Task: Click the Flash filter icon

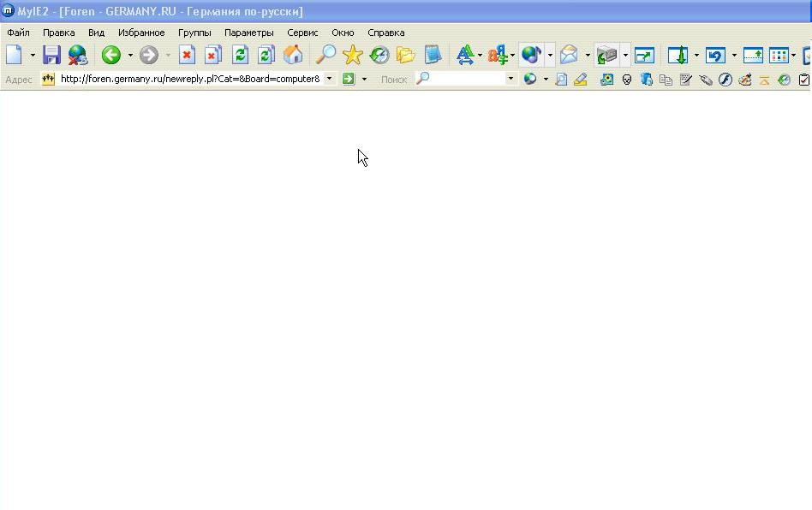Action: [x=725, y=80]
